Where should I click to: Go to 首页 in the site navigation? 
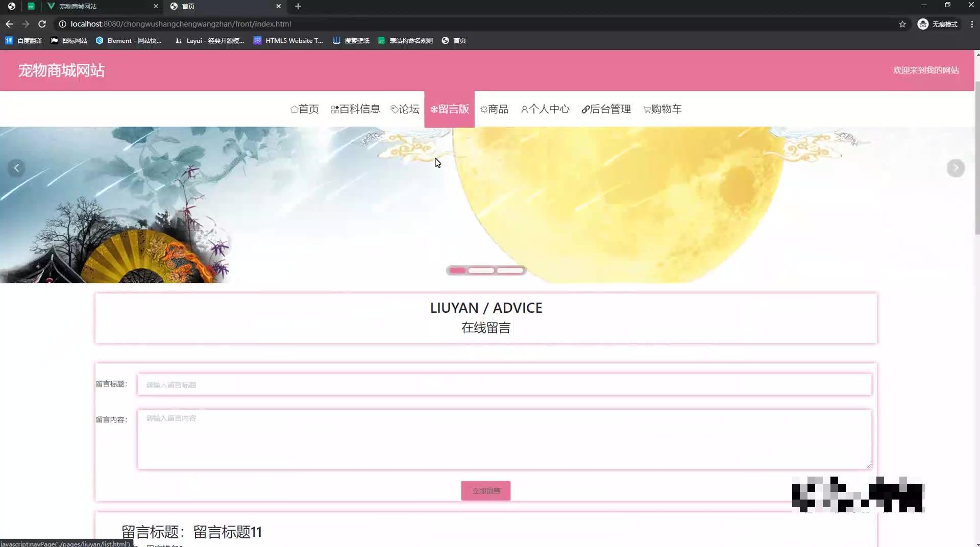(x=305, y=109)
